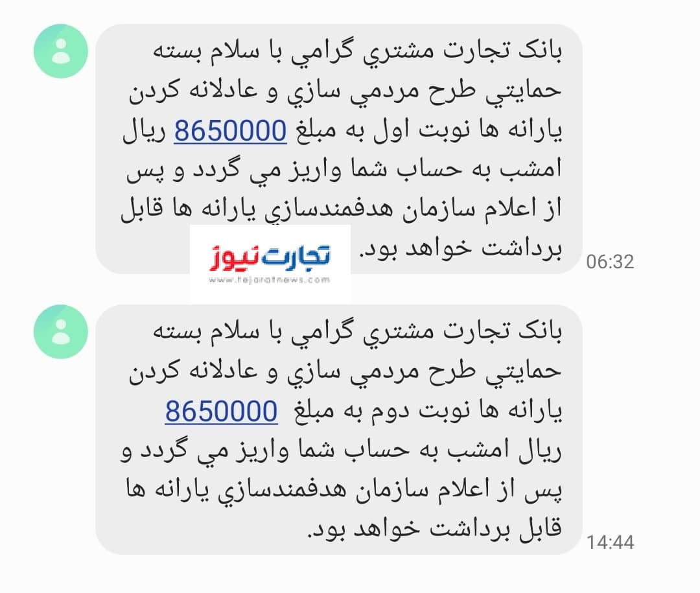Image resolution: width=700 pixels, height=593 pixels.
Task: Click 'هدفمندسازي' in the first message
Action: pyautogui.click(x=329, y=210)
